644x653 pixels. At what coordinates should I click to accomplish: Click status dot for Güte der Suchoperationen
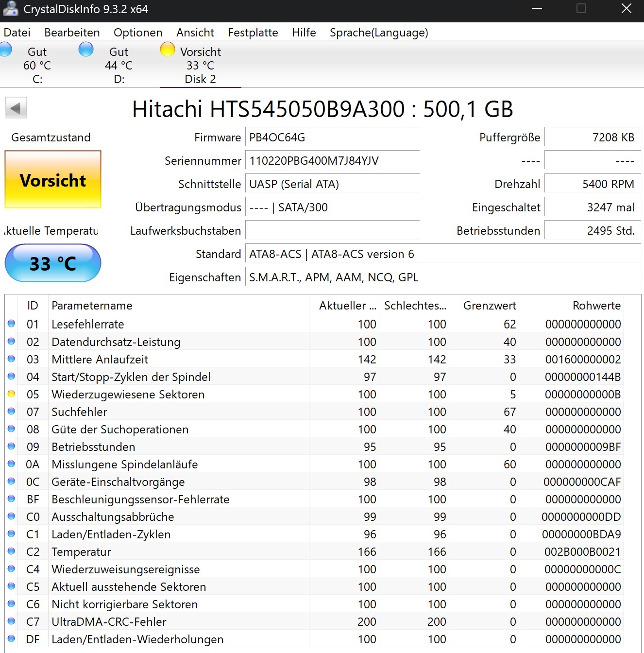pyautogui.click(x=11, y=429)
